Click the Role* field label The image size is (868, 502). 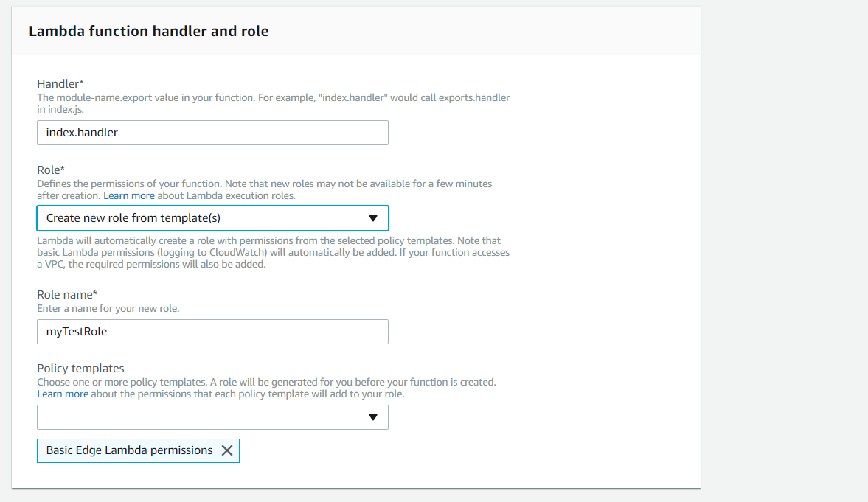click(51, 170)
